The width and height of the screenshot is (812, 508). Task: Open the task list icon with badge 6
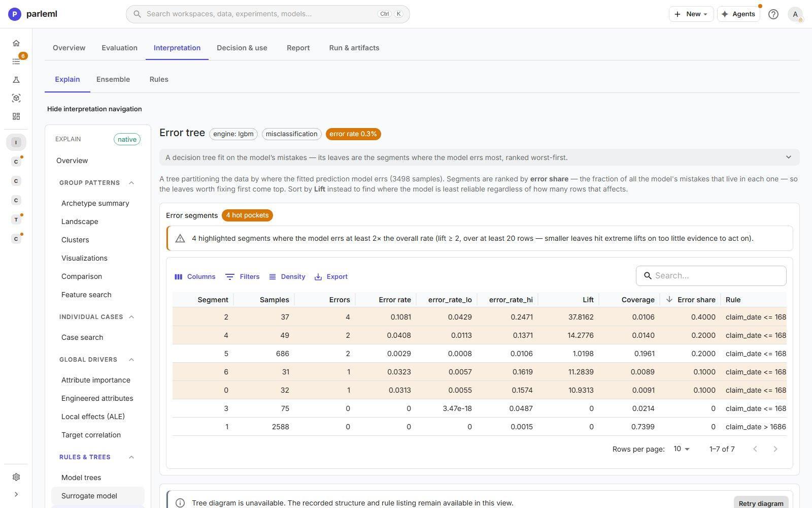click(x=16, y=61)
